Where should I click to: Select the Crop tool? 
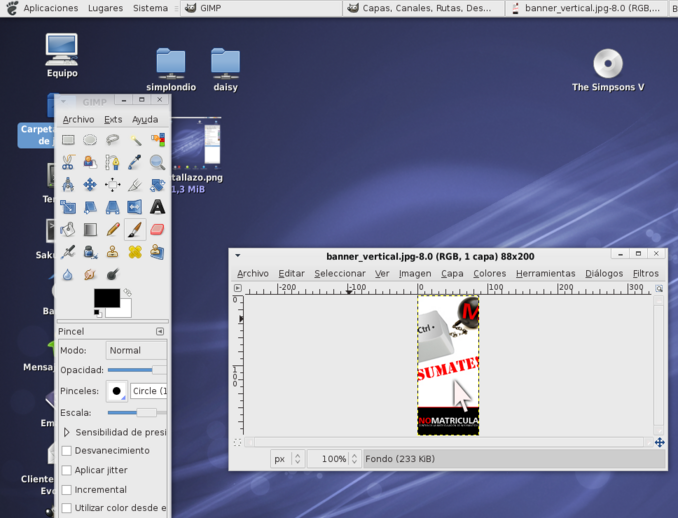tap(135, 185)
